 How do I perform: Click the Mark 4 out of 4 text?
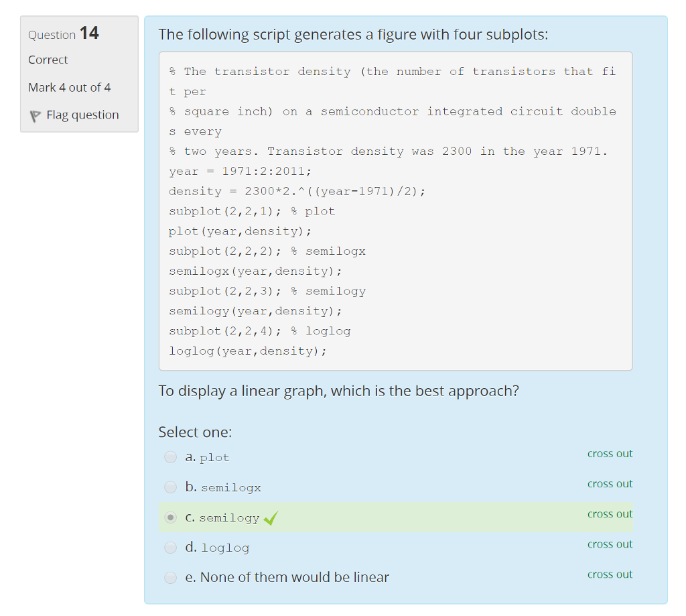click(x=69, y=87)
